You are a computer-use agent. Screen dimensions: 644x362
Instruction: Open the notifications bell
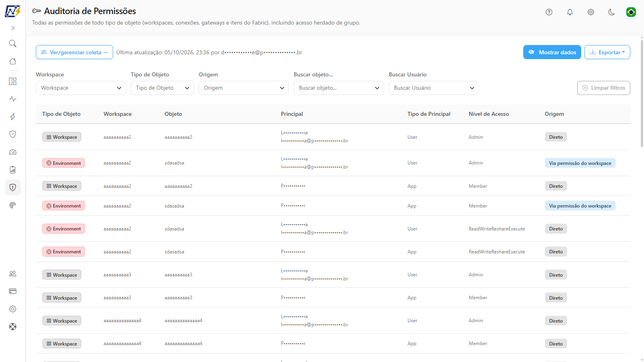(570, 12)
